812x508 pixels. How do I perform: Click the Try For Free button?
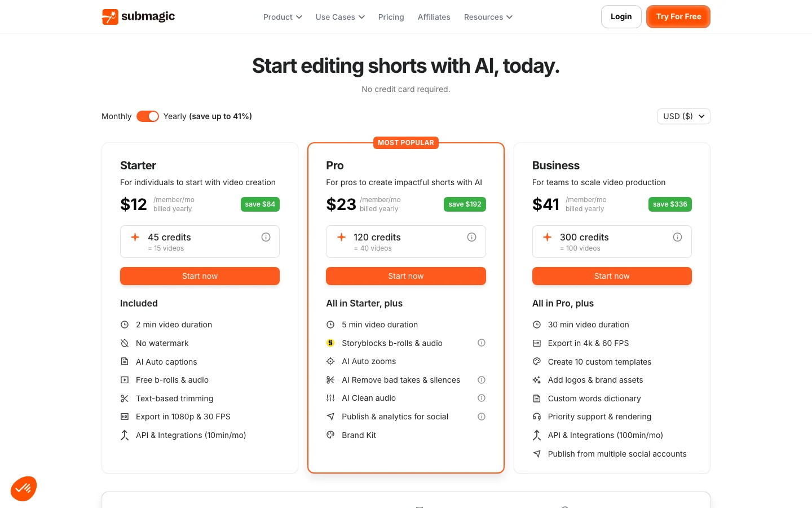(x=678, y=17)
